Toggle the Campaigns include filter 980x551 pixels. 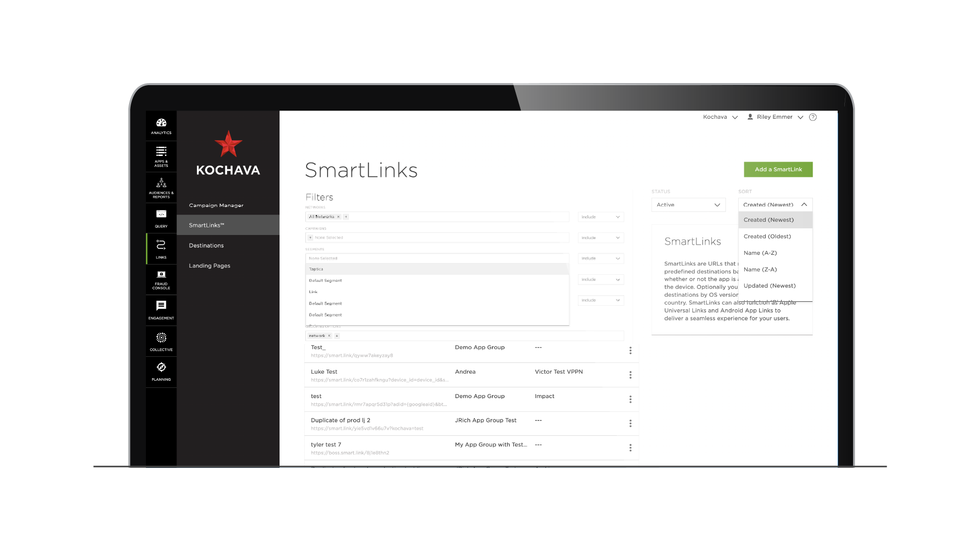pos(600,237)
